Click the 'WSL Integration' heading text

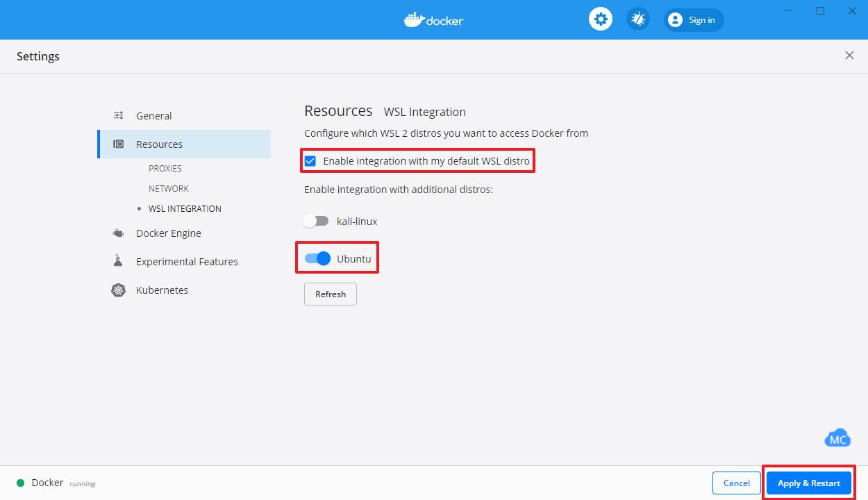(425, 112)
